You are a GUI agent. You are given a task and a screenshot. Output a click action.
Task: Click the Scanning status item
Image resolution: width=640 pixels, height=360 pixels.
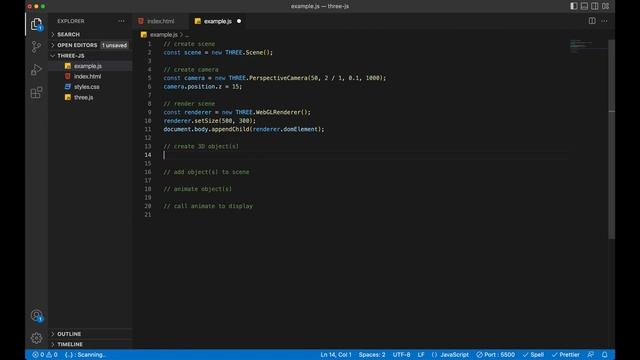coord(85,355)
